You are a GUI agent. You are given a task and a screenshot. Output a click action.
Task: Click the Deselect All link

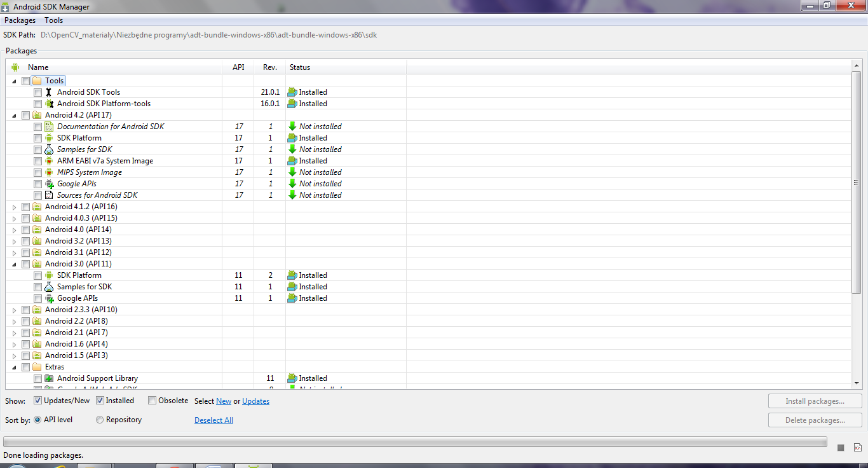click(214, 420)
